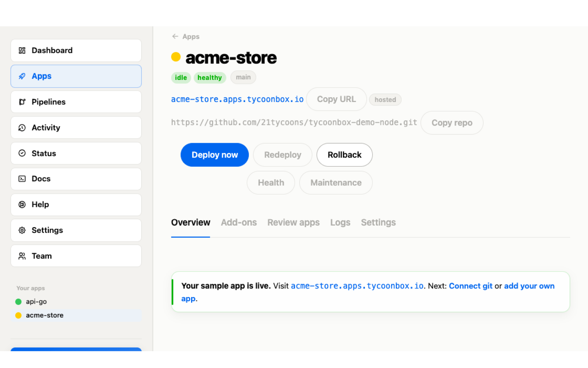Click the Docs terminal icon
Screen dimensions: 588x368
[x=22, y=179]
